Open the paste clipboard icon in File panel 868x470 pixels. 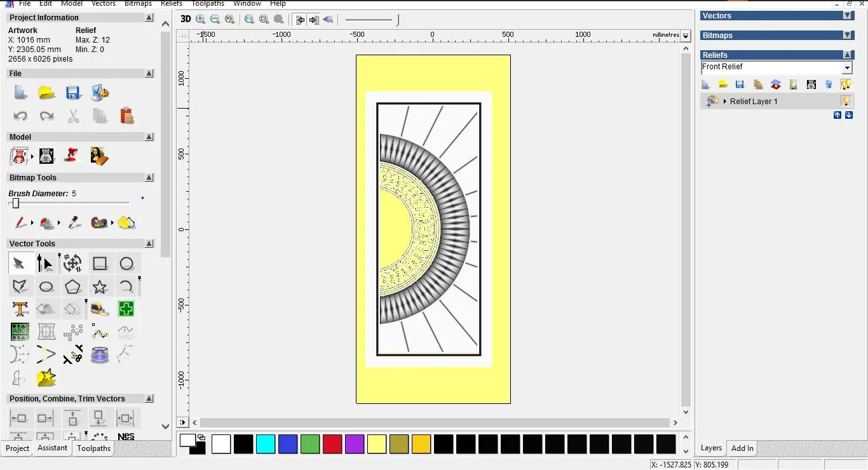click(126, 116)
